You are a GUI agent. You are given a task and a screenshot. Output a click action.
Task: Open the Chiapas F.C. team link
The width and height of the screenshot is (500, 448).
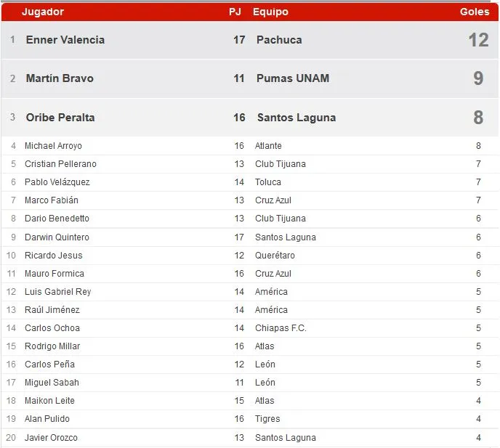click(x=281, y=328)
